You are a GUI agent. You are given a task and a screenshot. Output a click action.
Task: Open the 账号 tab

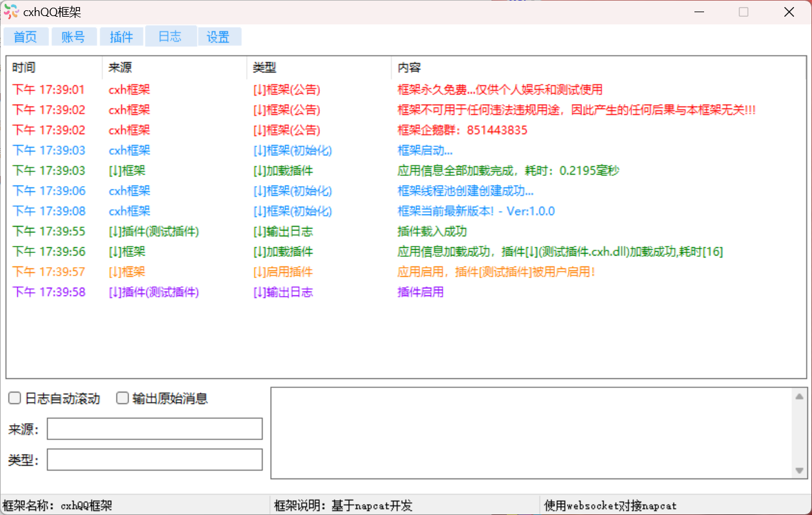coord(73,37)
